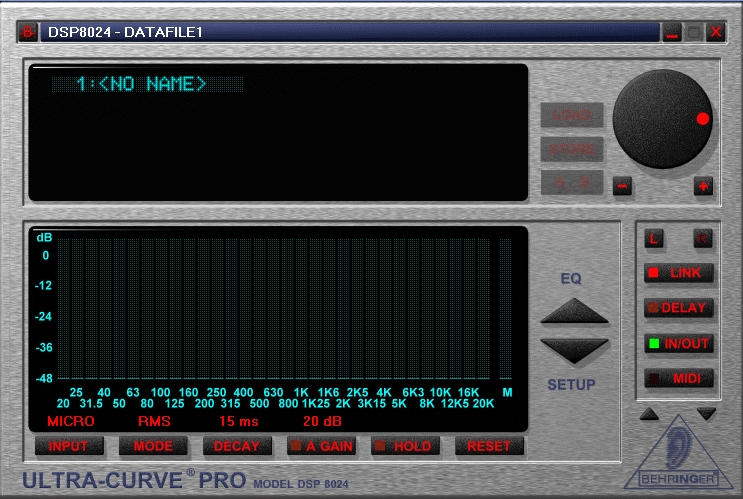
Task: Toggle the HOLD button
Action: pos(405,446)
